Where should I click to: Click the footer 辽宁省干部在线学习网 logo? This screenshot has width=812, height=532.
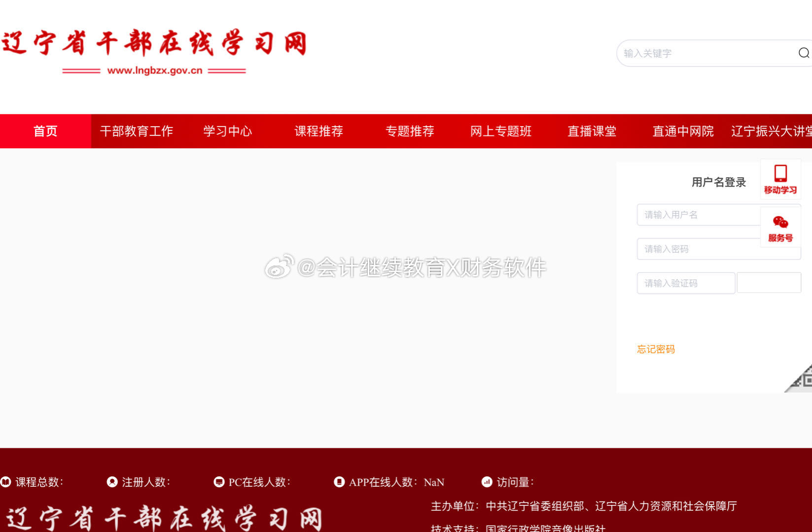click(164, 518)
